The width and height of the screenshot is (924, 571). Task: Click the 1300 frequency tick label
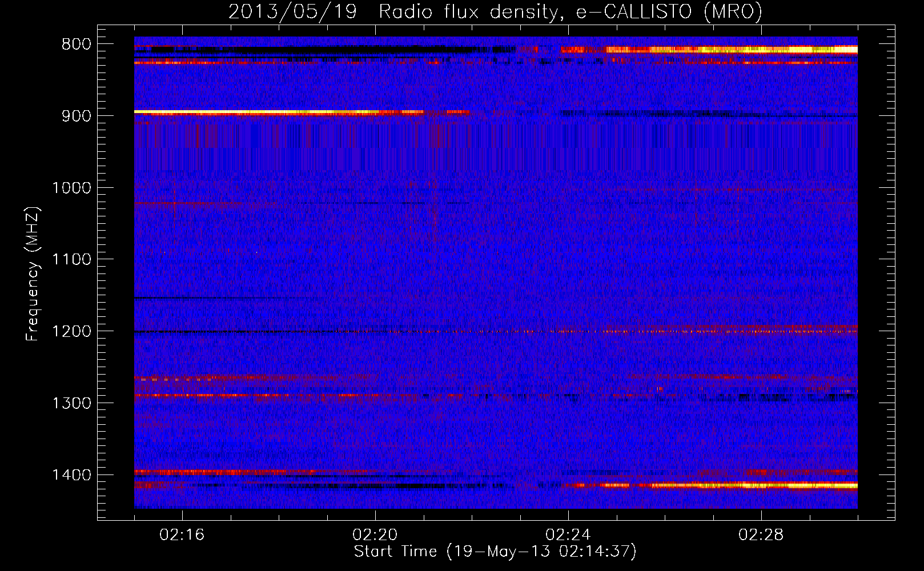pos(71,403)
